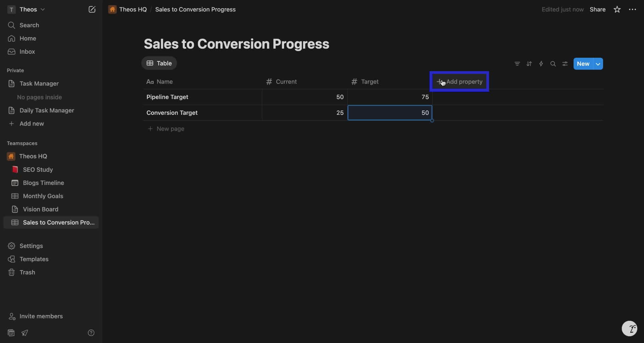Open the New button's dropdown chevron
Screen dimensions: 644x343
click(599, 64)
